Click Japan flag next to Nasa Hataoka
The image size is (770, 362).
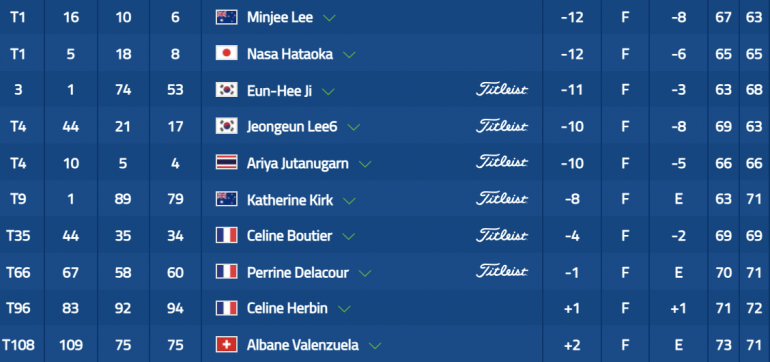(x=226, y=53)
